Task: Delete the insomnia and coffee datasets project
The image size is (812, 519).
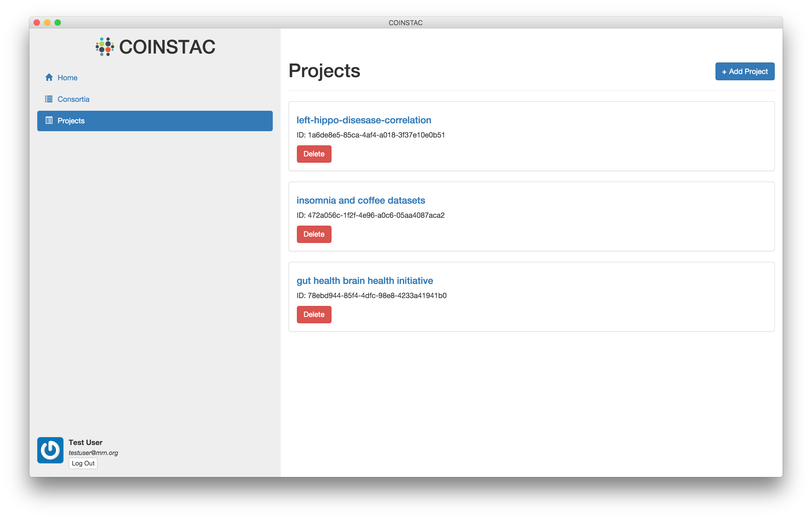Action: click(x=314, y=234)
